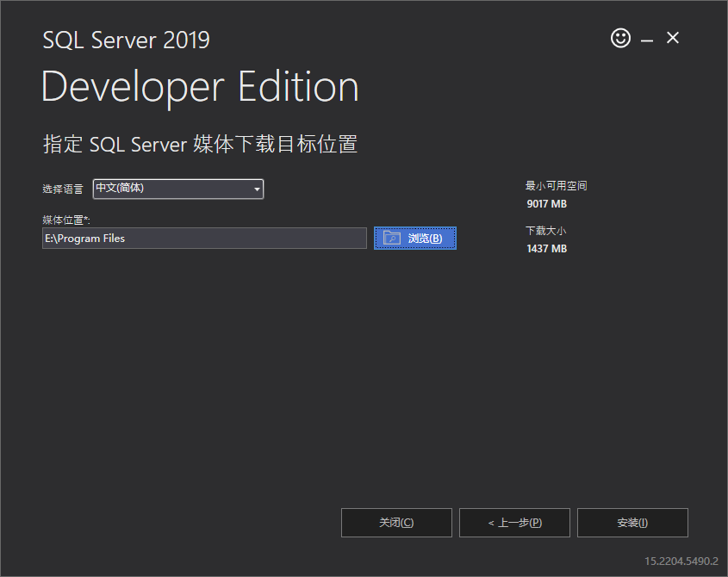Minimize the SQL Server installer window
728x577 pixels.
click(x=647, y=40)
